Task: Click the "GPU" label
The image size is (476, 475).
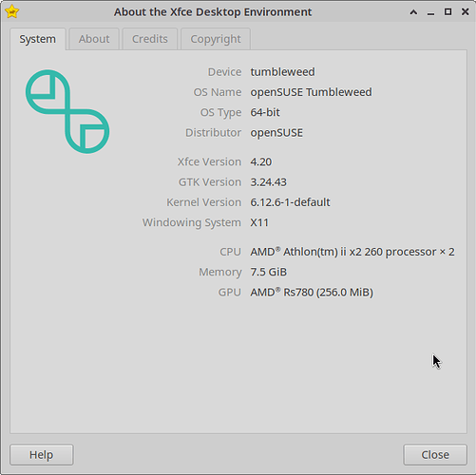Action: pyautogui.click(x=230, y=292)
